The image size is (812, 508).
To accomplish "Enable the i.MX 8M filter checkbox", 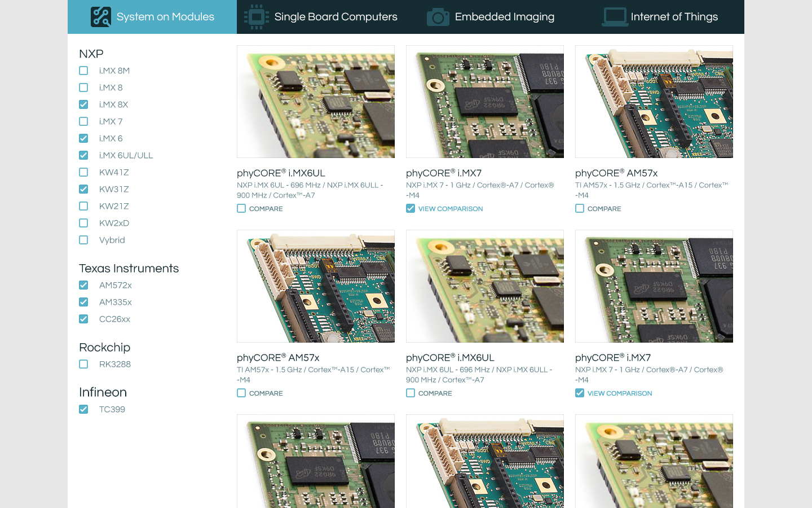I will pos(84,71).
